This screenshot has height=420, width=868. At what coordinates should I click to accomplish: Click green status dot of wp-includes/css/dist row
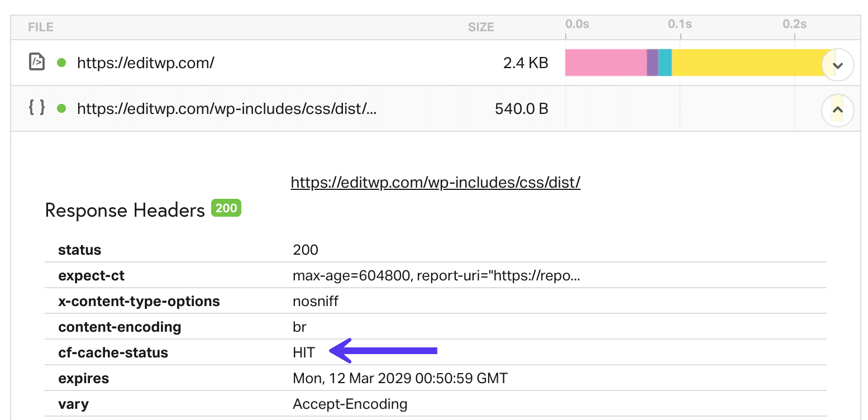(x=61, y=108)
